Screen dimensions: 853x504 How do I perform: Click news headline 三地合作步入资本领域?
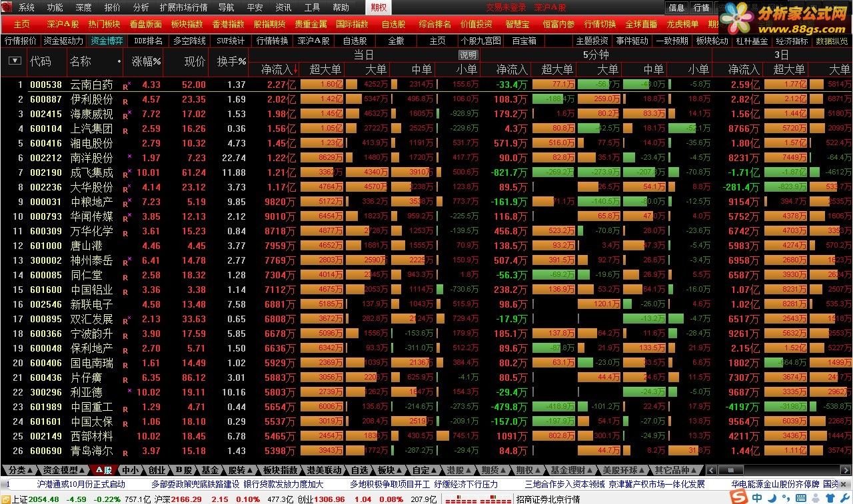tap(564, 485)
